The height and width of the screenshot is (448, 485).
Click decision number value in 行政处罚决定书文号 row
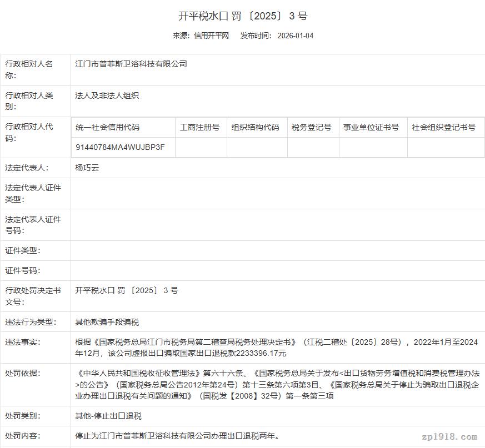pyautogui.click(x=127, y=290)
